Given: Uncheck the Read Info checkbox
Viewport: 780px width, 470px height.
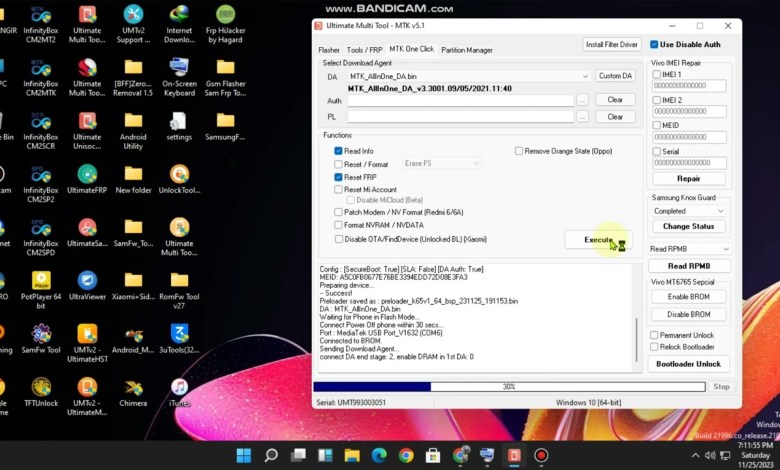Looking at the screenshot, I should pos(339,151).
